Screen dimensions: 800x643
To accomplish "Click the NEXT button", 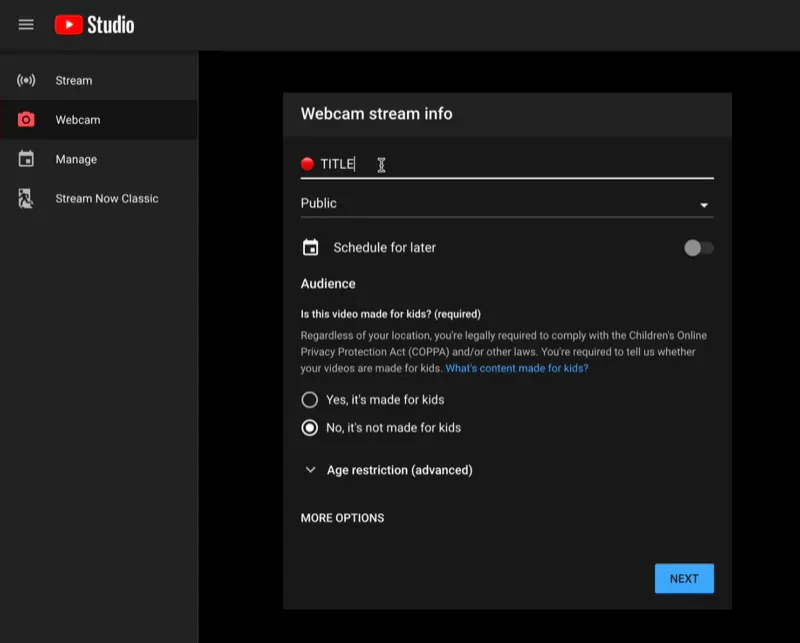I will click(684, 578).
